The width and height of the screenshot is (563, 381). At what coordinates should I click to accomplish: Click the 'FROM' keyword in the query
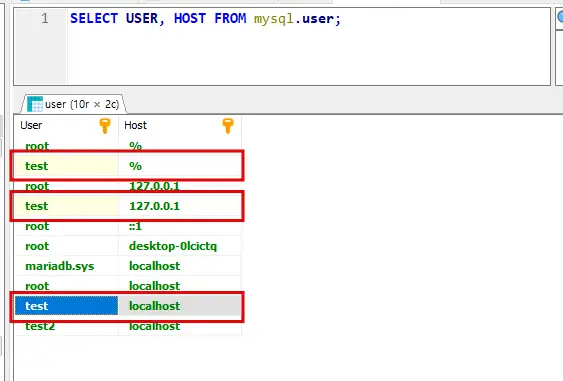coord(230,18)
